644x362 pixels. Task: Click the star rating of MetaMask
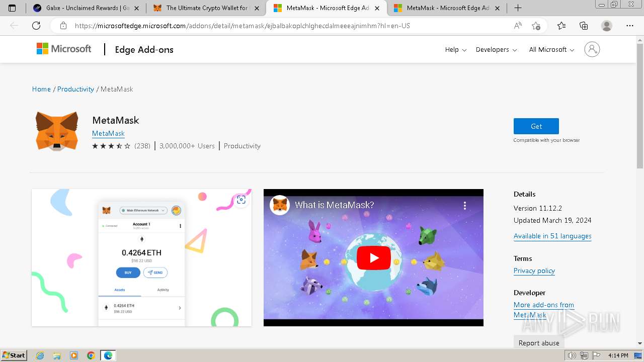pos(111,146)
